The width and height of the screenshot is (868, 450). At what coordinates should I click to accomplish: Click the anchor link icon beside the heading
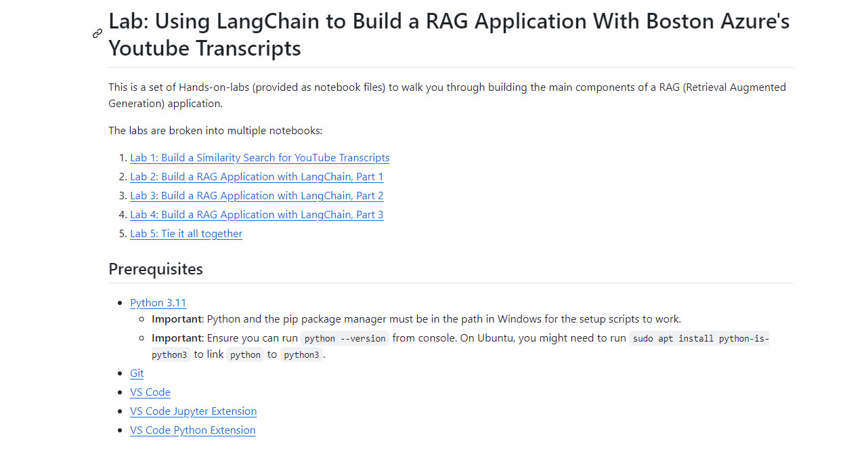click(x=97, y=33)
